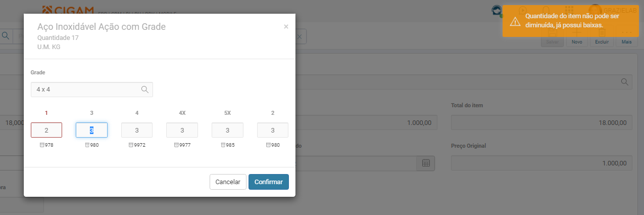Click the stock icon beside 9972
This screenshot has height=215, width=644.
[x=130, y=145]
